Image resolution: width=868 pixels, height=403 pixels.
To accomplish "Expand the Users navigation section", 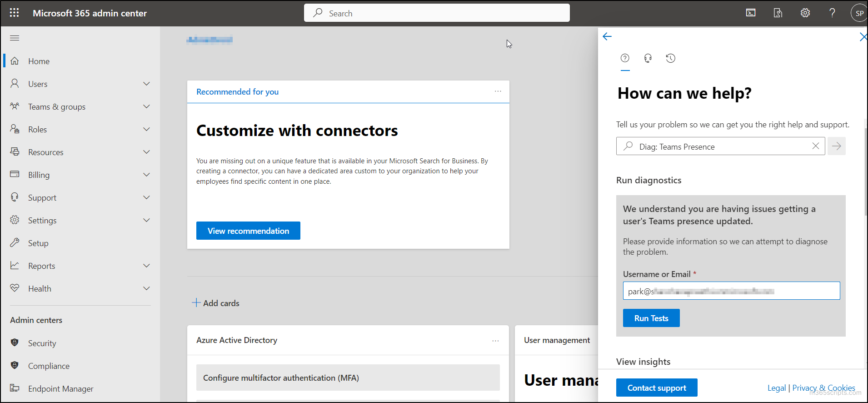I will (x=146, y=84).
